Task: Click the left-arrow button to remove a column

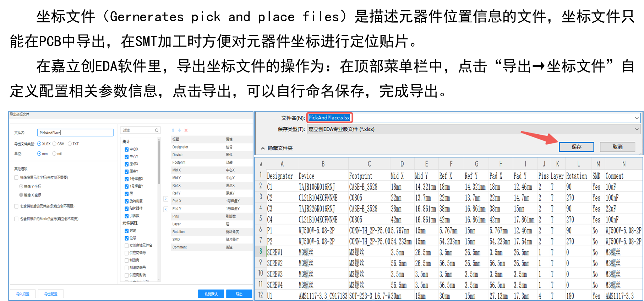Action: click(x=166, y=209)
